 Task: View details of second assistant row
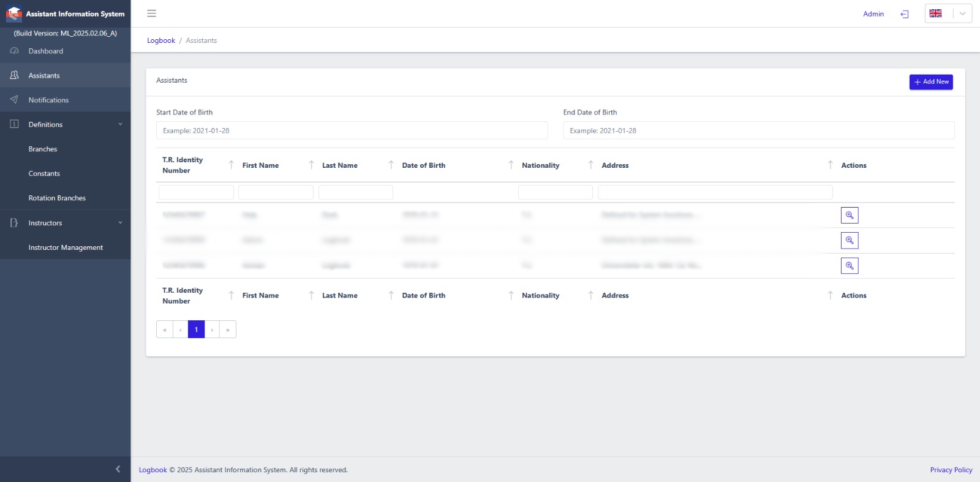tap(850, 240)
